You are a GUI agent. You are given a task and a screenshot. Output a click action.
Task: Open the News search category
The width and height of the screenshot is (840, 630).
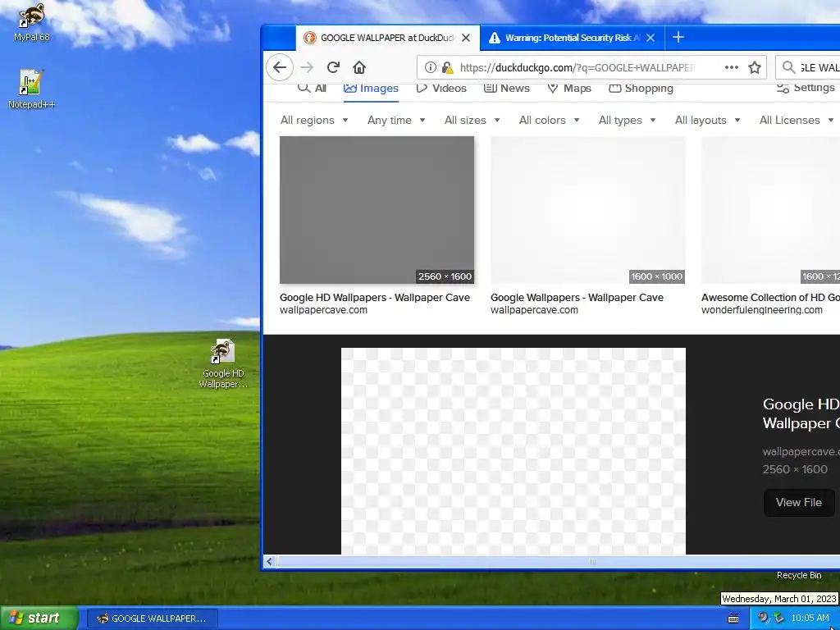pos(506,89)
